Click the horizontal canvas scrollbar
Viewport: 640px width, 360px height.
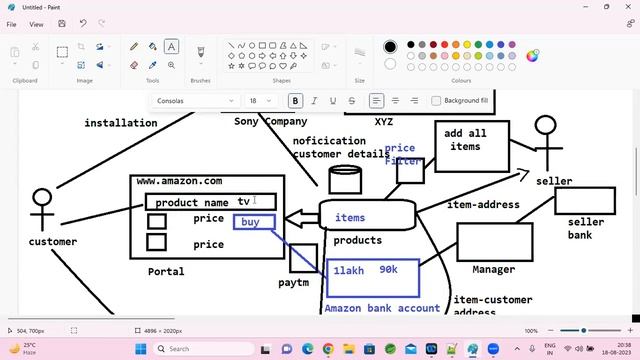coord(91,318)
